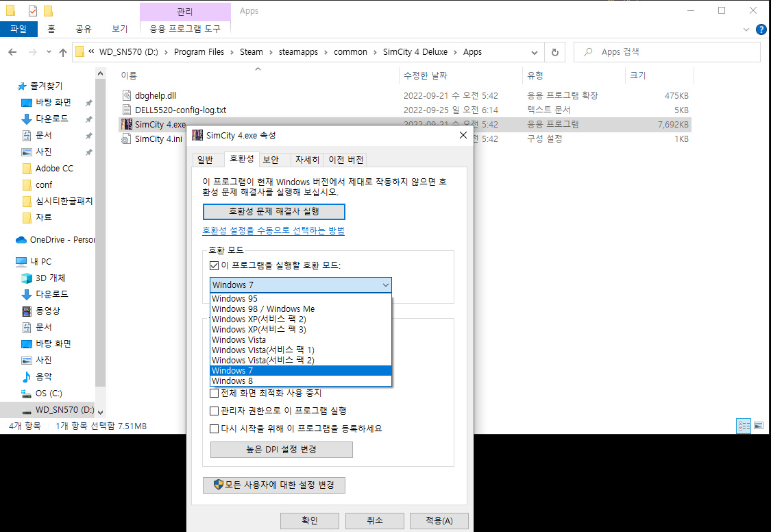
Task: Click shield icon on 모든 사용자 button
Action: pos(219,485)
